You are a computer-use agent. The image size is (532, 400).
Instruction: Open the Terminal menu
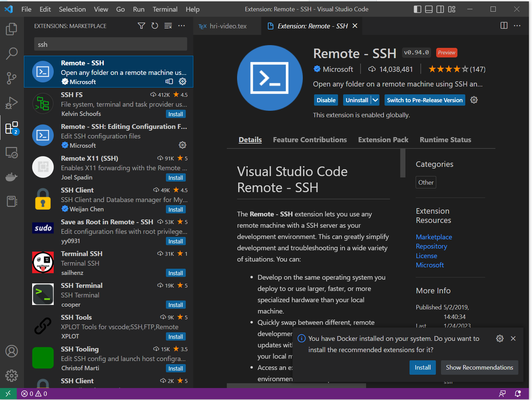point(165,9)
